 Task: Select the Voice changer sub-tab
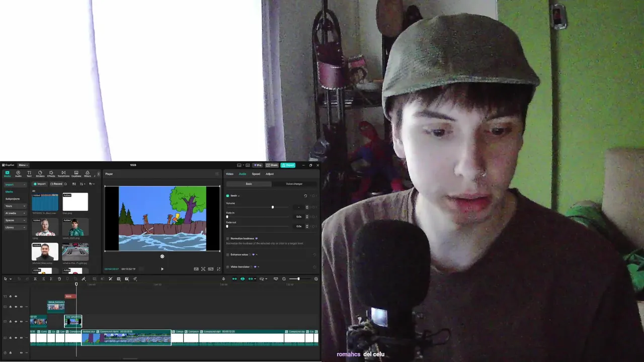pyautogui.click(x=294, y=184)
